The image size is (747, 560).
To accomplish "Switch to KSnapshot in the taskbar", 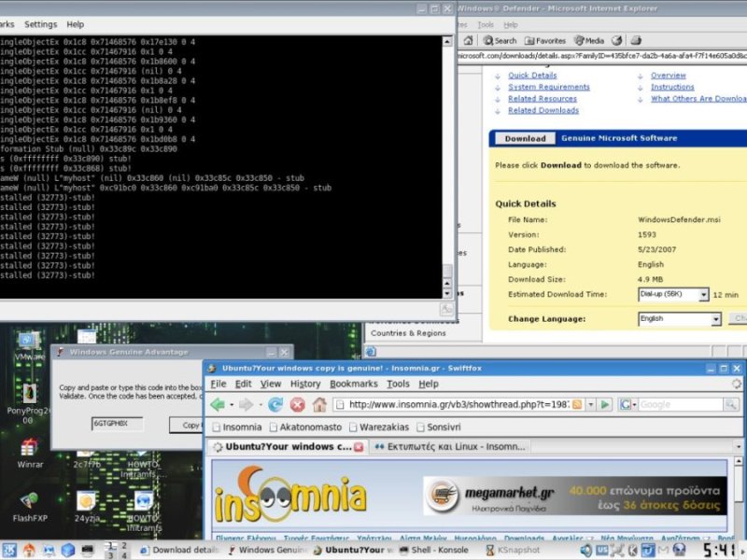I will point(513,550).
